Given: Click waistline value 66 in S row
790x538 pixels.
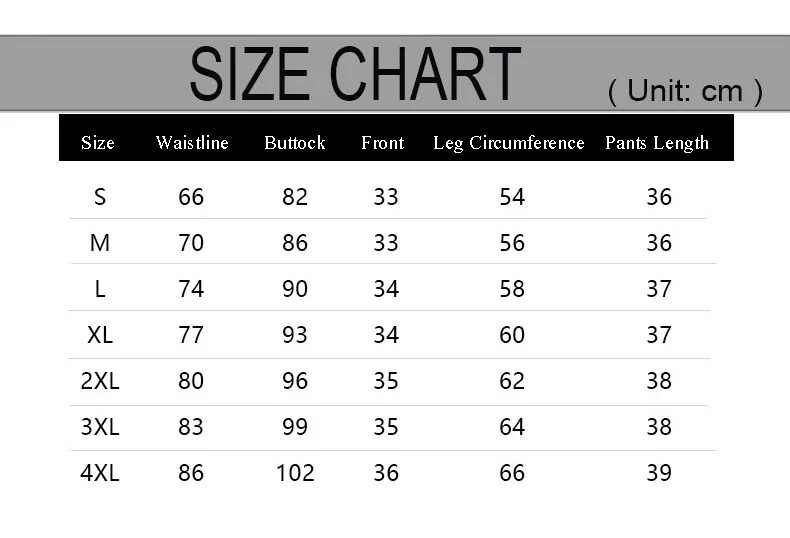Looking at the screenshot, I should click(191, 196).
